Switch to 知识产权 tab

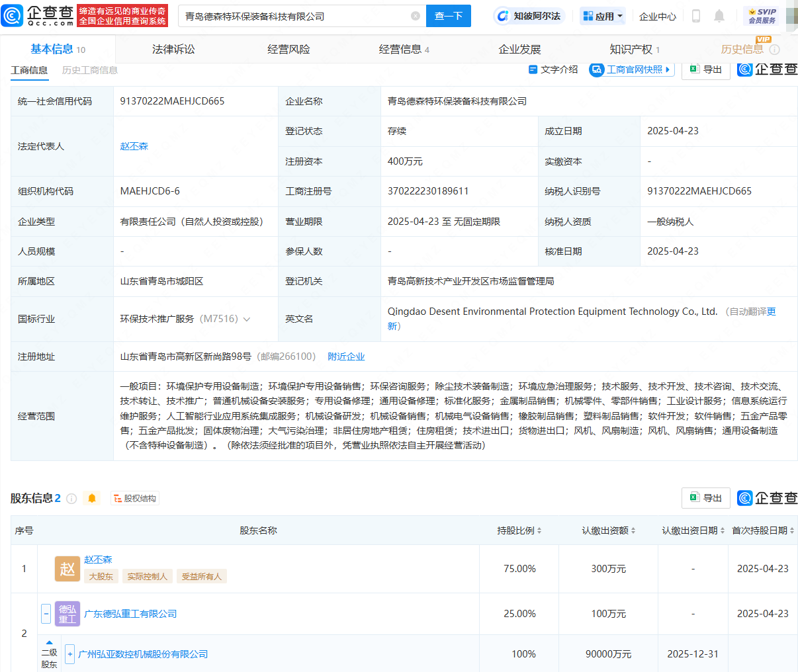tap(635, 50)
